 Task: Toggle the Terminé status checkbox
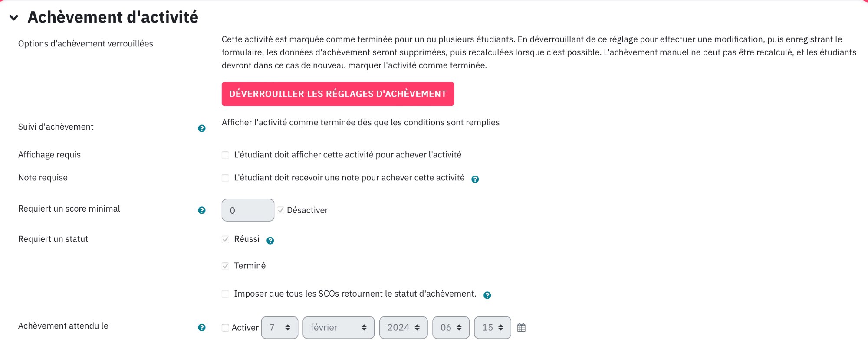[x=225, y=266]
